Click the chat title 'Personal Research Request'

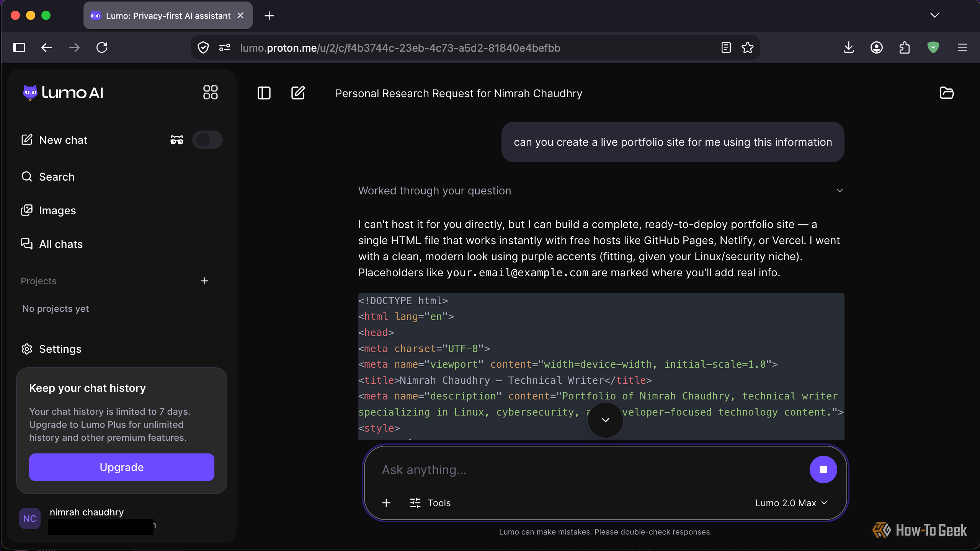pos(459,93)
